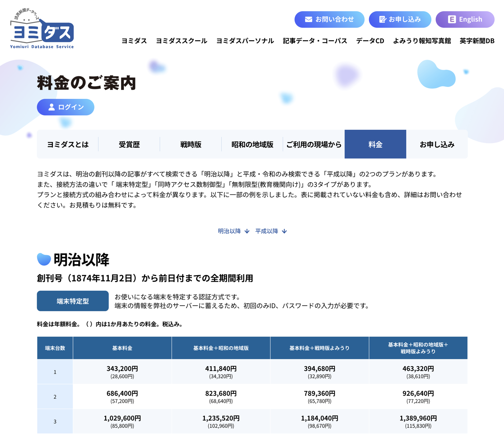Click the 基本料金 column header
Image resolution: width=504 pixels, height=442 pixels.
[x=122, y=348]
